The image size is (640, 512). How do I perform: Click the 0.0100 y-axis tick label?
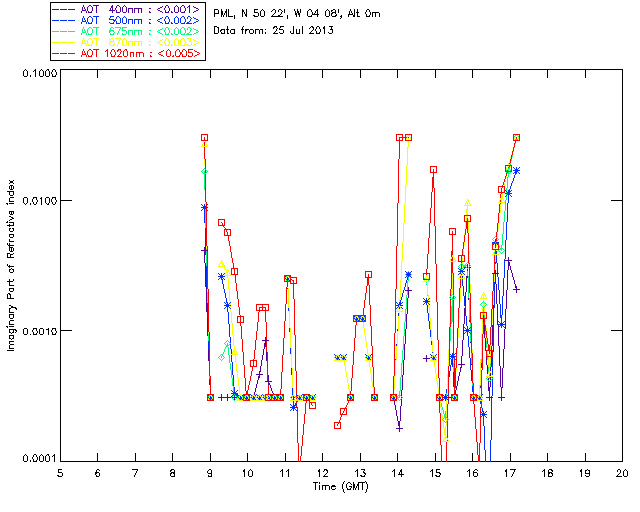(39, 201)
